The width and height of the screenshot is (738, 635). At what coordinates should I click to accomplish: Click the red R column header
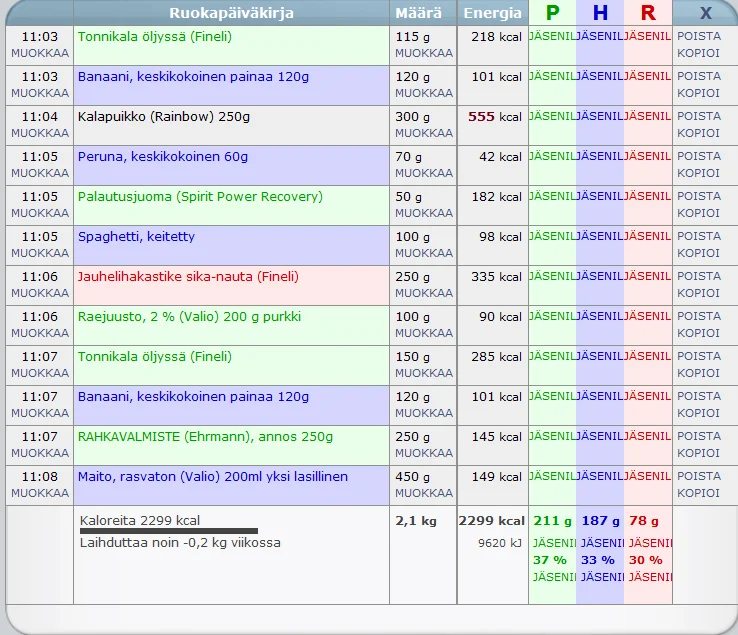(648, 13)
